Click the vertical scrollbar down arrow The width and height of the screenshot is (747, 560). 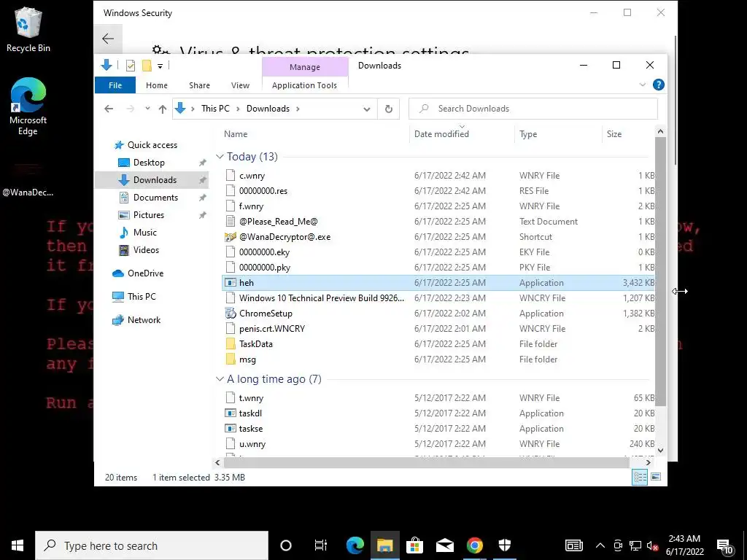[x=660, y=450]
